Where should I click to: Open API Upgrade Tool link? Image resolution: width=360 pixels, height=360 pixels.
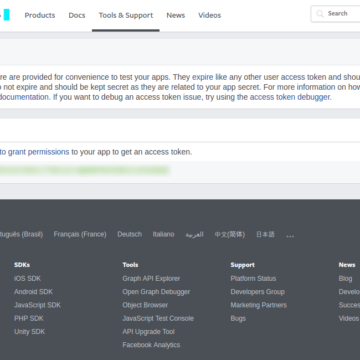pyautogui.click(x=148, y=332)
